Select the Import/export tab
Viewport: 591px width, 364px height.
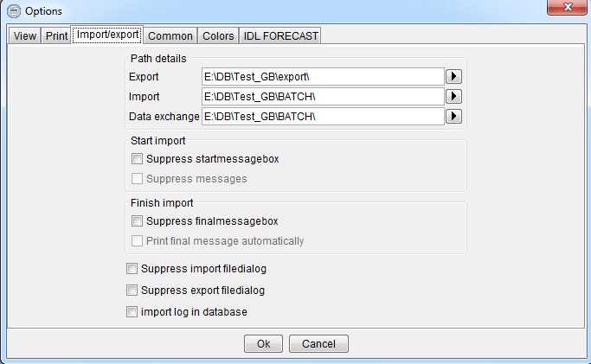click(107, 35)
